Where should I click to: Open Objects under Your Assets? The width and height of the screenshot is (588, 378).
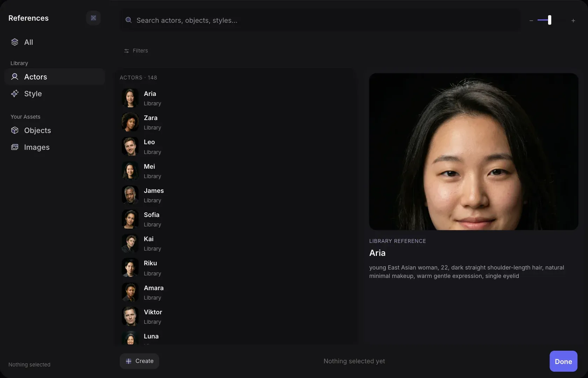[55, 130]
